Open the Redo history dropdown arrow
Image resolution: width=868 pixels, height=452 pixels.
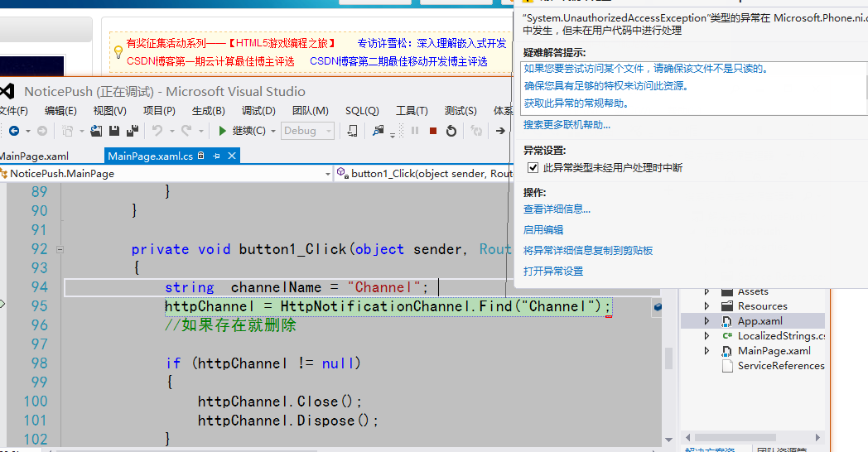tap(200, 132)
